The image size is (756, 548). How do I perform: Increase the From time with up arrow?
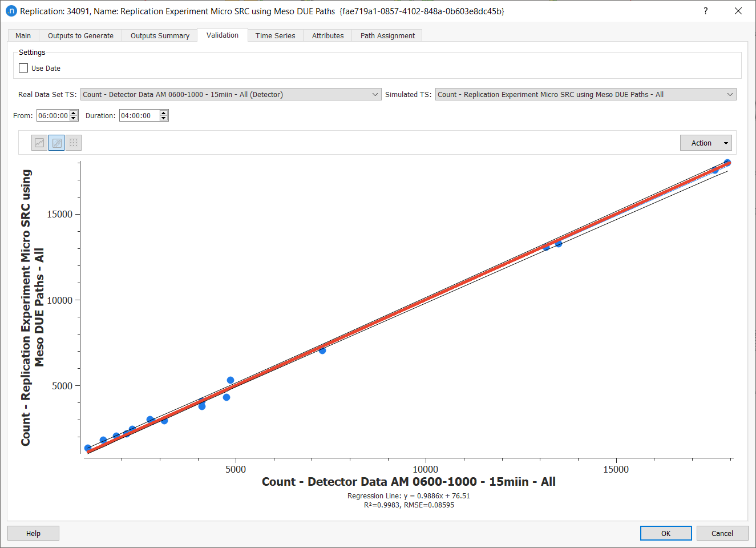pyautogui.click(x=74, y=113)
